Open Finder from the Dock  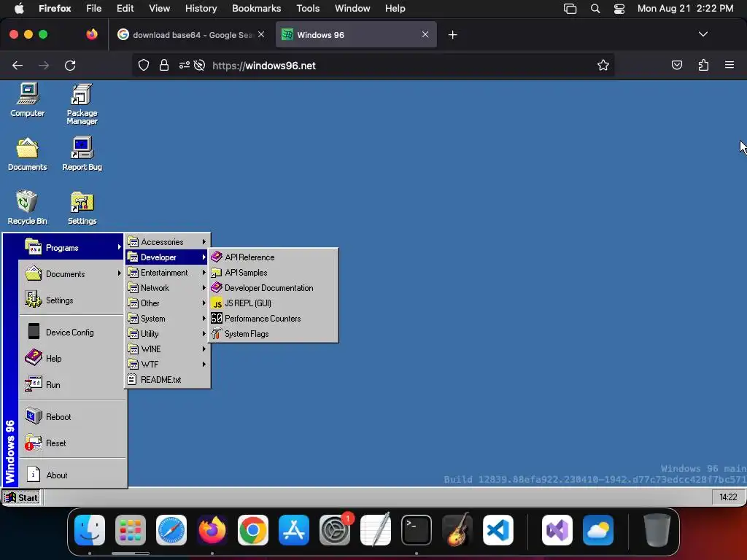[90, 530]
